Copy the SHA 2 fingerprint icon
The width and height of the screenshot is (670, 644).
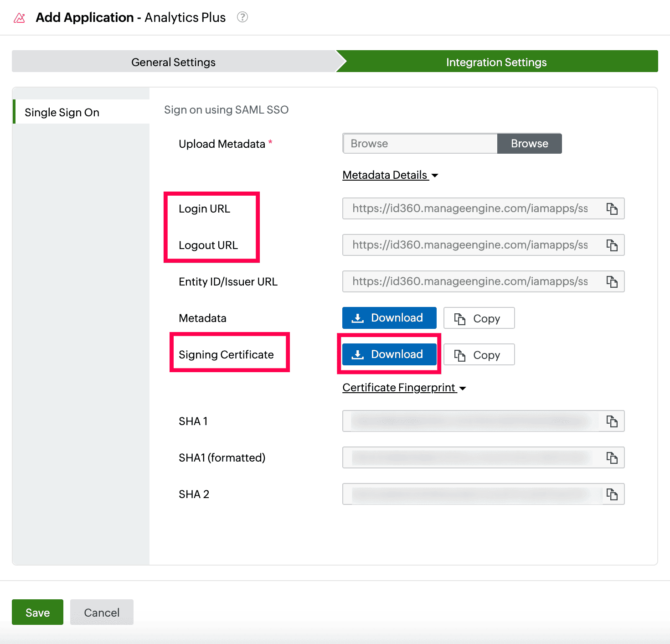pos(612,494)
